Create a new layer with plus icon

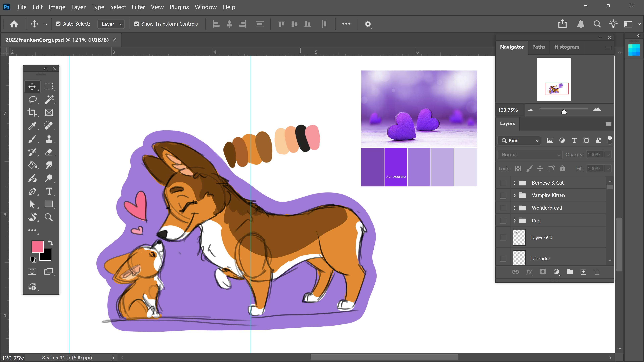tap(583, 272)
